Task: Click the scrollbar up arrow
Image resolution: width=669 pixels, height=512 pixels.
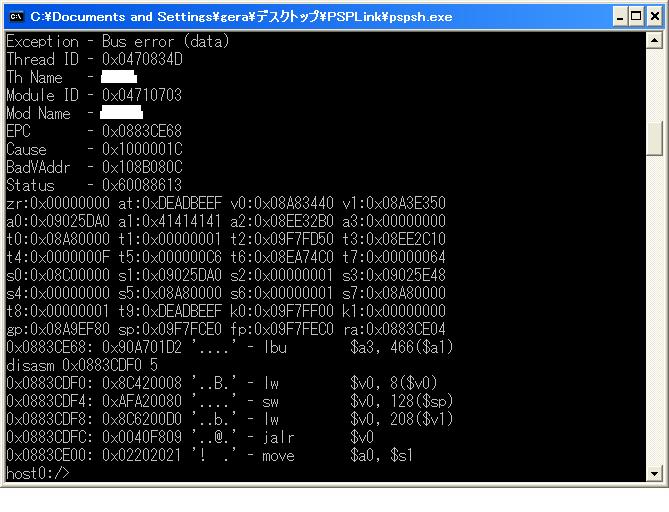Action: click(x=655, y=41)
